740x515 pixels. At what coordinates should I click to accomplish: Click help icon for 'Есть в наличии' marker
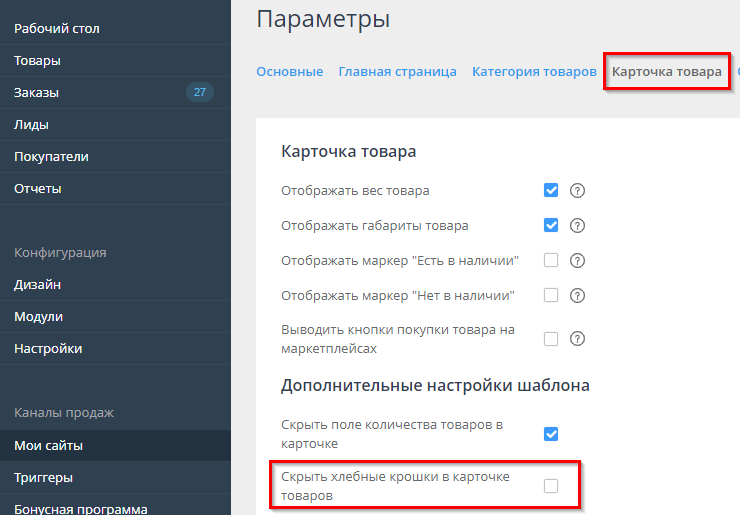pyautogui.click(x=577, y=261)
